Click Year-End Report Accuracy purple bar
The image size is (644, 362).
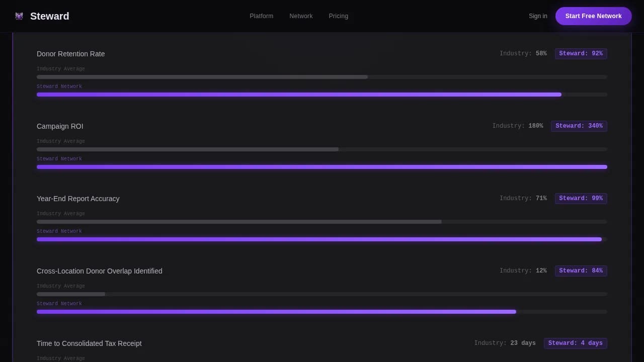[319, 239]
